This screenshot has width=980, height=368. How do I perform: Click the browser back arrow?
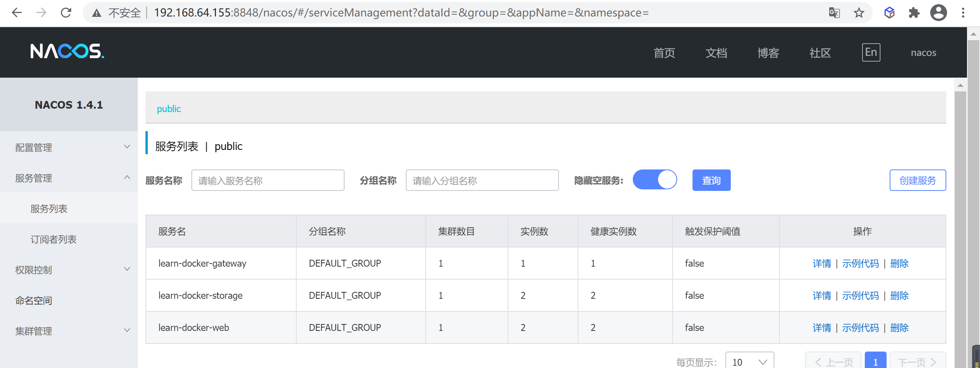pos(17,13)
